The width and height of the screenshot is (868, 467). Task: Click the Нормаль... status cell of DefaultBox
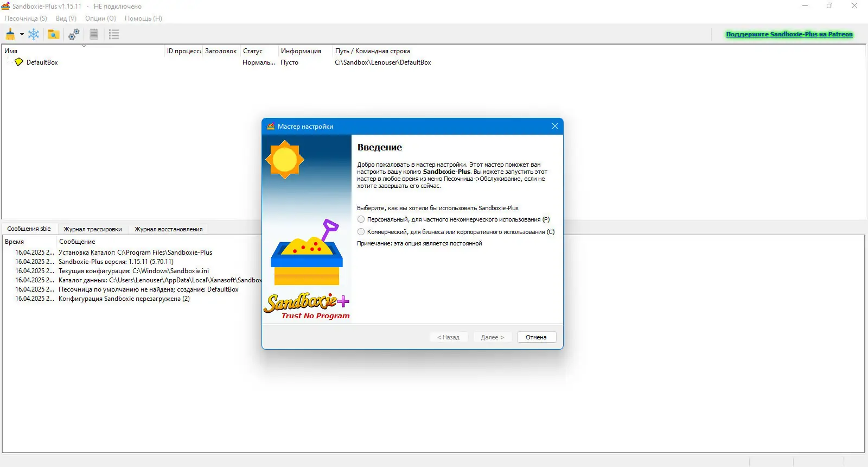(259, 62)
